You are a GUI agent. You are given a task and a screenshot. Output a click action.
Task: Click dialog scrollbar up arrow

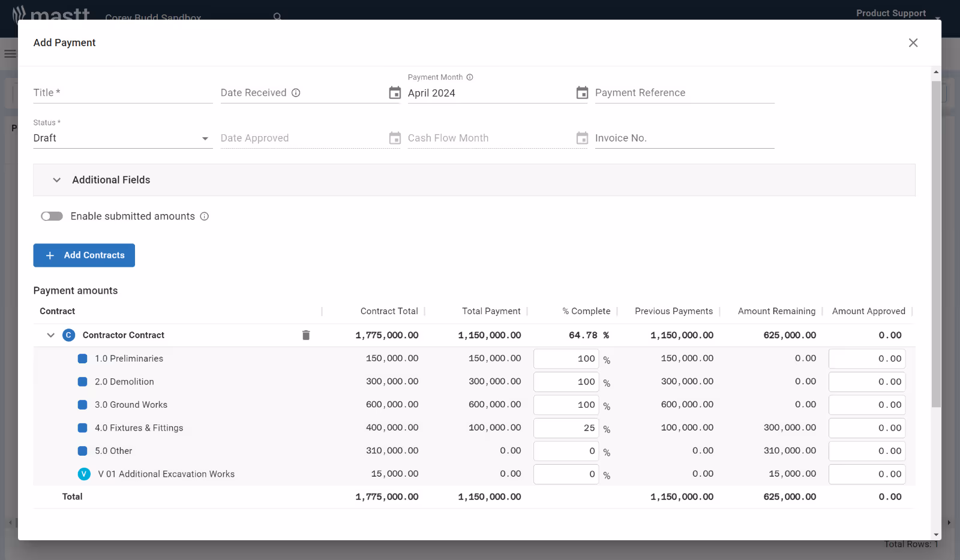pos(936,72)
